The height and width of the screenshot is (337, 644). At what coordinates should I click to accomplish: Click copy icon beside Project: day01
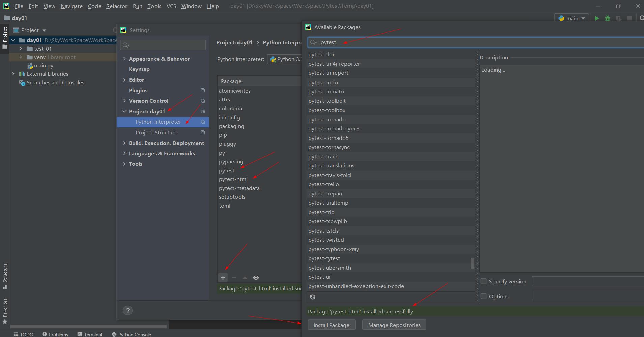[203, 111]
